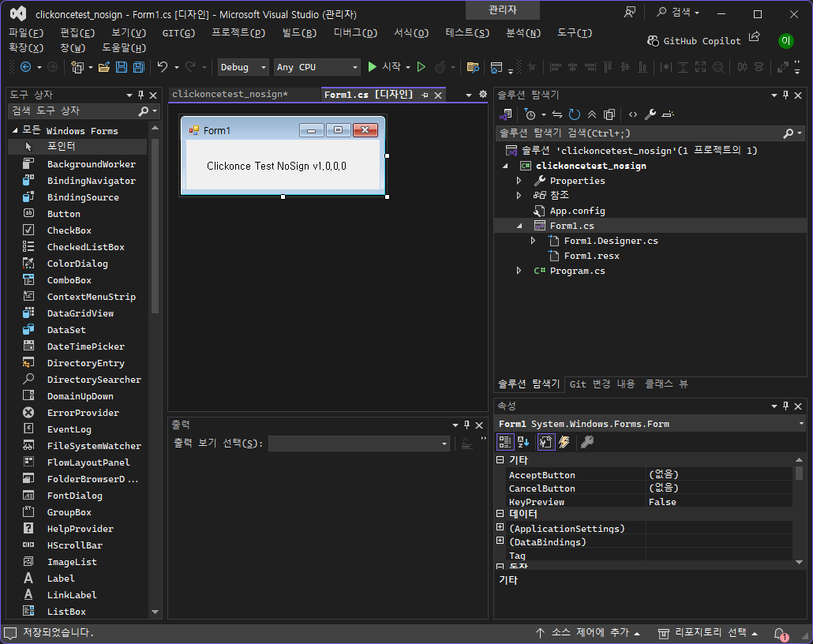Show events with the lightning bolt icon

pyautogui.click(x=564, y=442)
